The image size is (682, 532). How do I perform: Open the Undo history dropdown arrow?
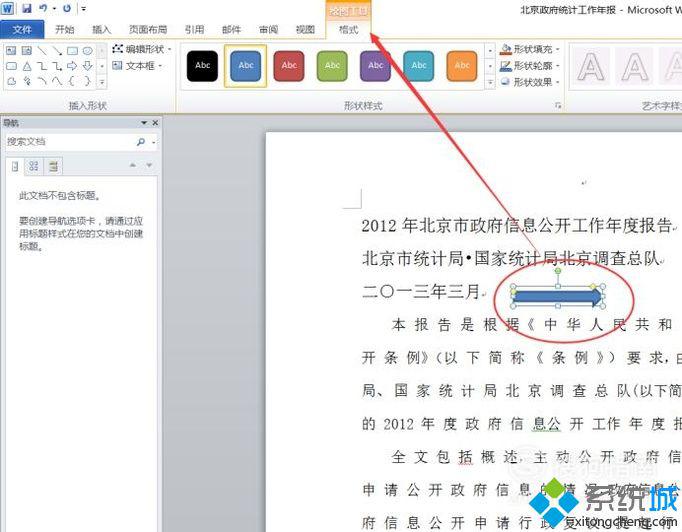54,9
